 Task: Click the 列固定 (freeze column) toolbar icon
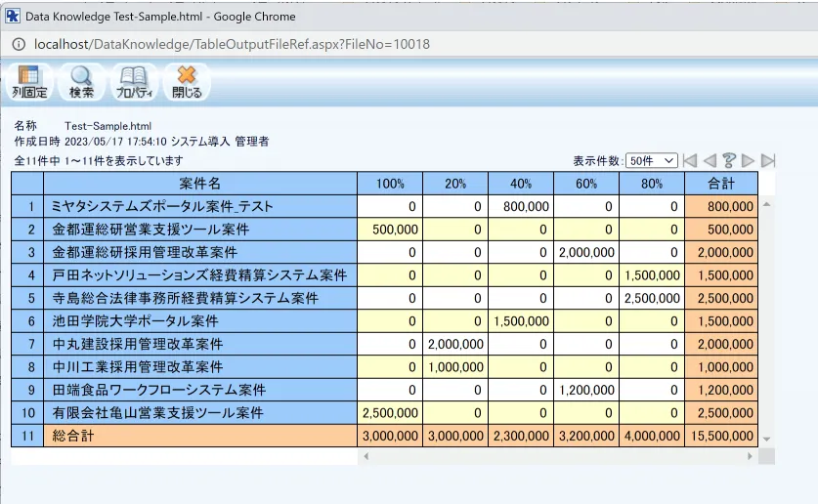[28, 82]
